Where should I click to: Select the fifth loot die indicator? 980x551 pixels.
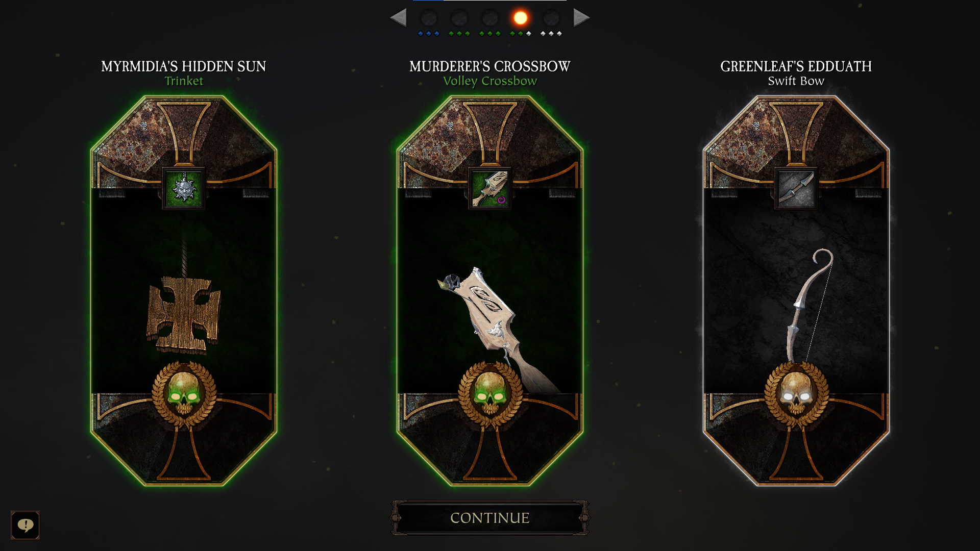click(551, 18)
